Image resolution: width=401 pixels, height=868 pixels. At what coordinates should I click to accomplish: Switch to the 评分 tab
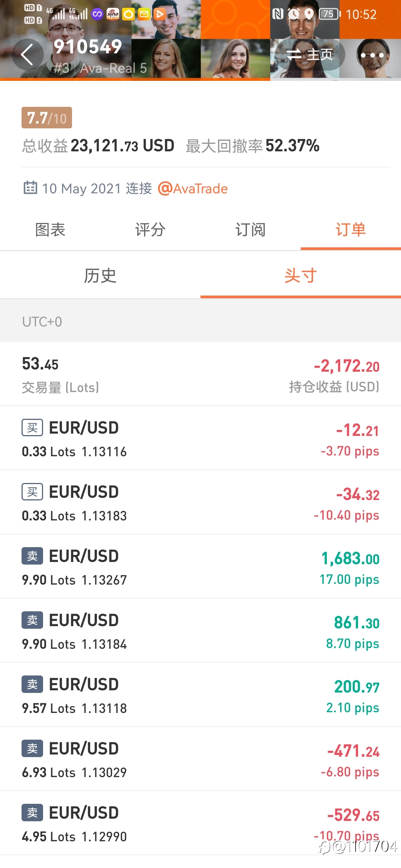pyautogui.click(x=150, y=230)
